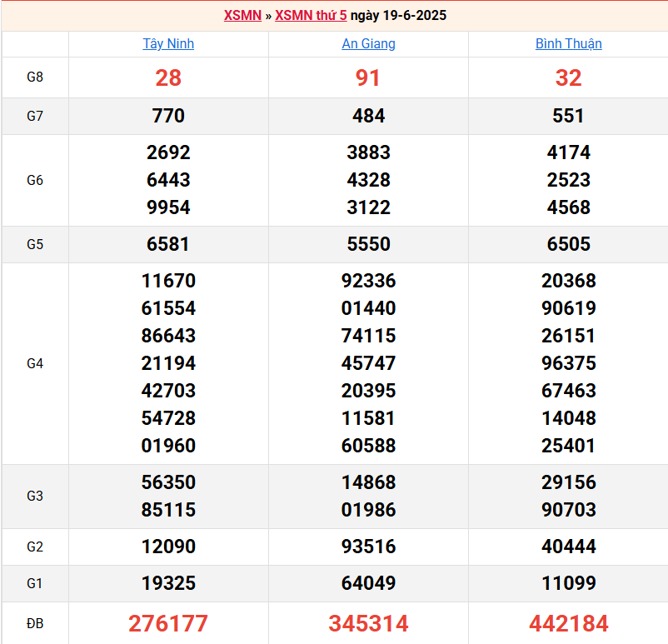Click the G8 result 32 for Bình Thuận
The height and width of the screenshot is (644, 668).
click(568, 77)
